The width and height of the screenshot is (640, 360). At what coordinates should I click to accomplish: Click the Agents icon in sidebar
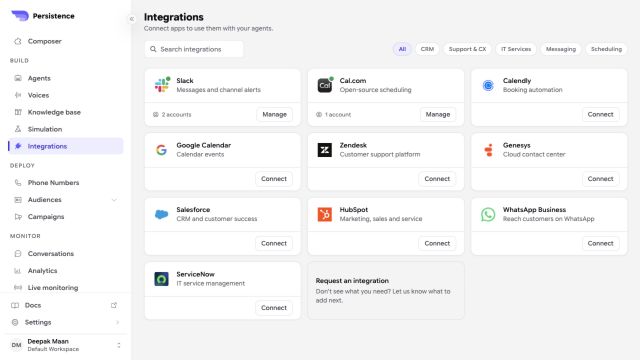(x=18, y=78)
